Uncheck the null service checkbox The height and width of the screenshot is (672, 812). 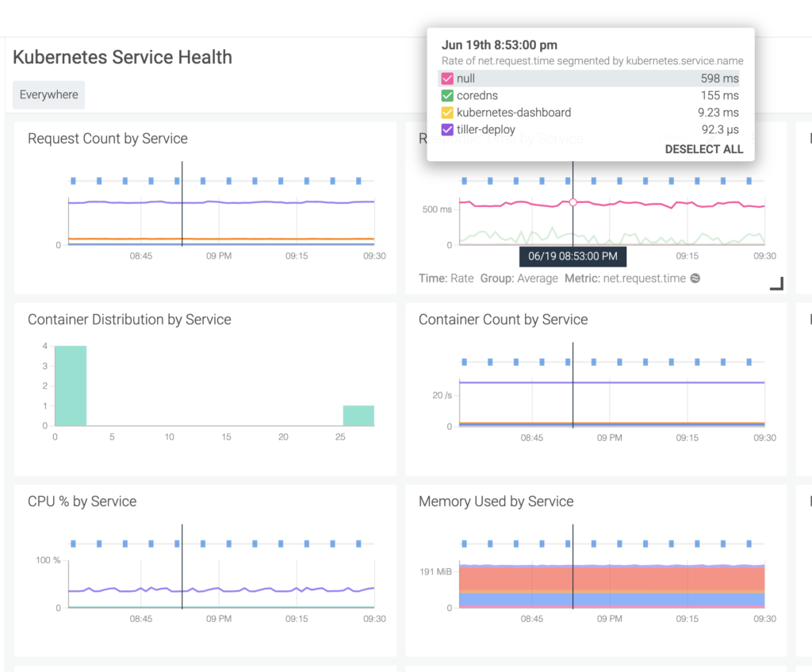pos(447,79)
